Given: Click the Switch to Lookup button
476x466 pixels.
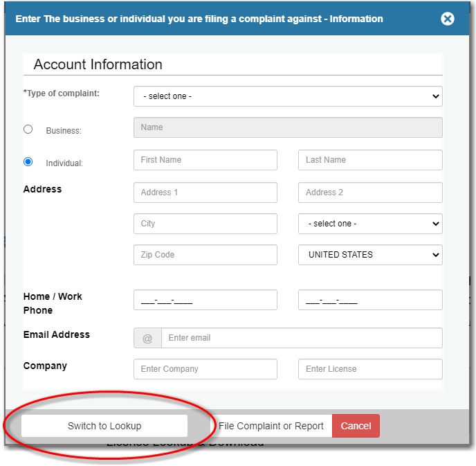Looking at the screenshot, I should click(x=104, y=426).
